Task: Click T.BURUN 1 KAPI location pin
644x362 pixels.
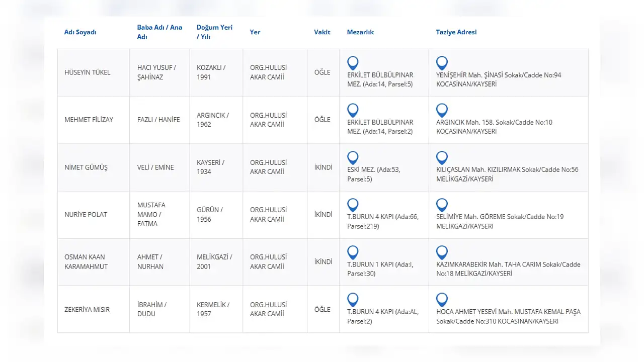Action: click(x=353, y=252)
